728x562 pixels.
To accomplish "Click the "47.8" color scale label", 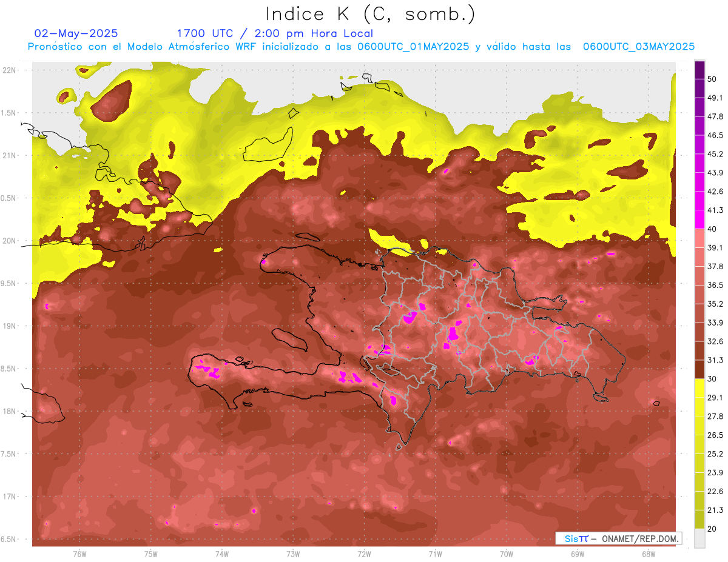I will point(715,116).
